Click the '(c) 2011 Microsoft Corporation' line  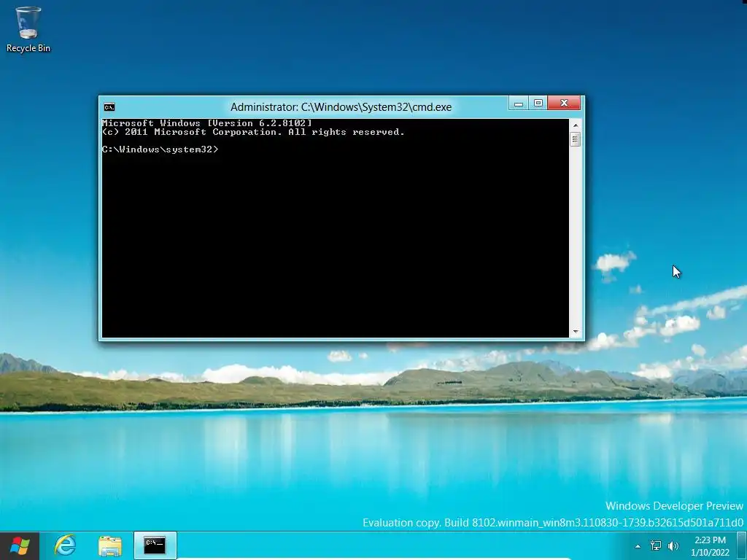pos(253,132)
